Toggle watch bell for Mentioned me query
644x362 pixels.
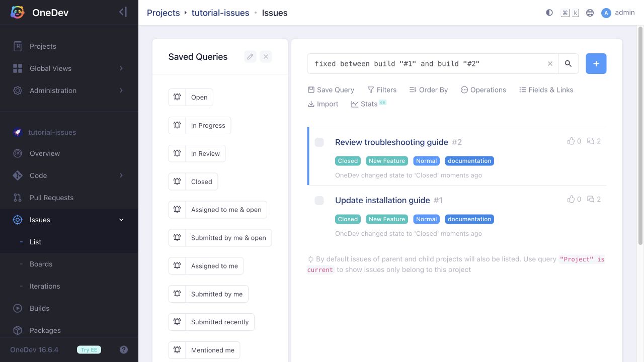(x=177, y=350)
